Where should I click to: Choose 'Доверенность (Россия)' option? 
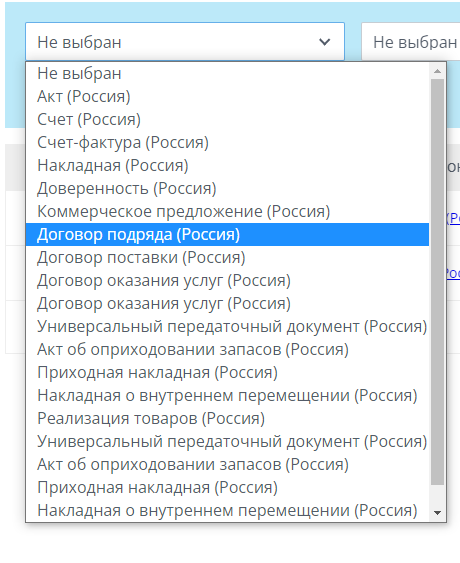pyautogui.click(x=227, y=189)
